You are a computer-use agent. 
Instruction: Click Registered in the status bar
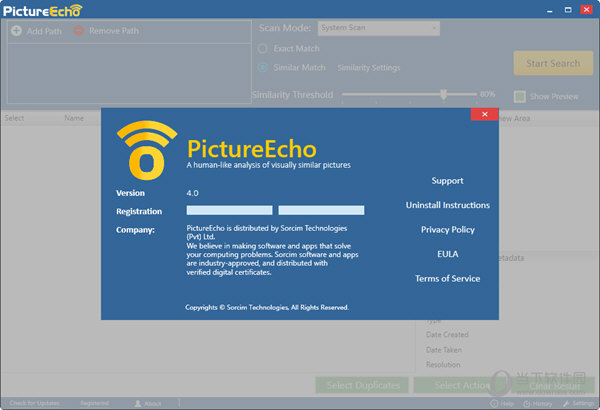[95, 403]
